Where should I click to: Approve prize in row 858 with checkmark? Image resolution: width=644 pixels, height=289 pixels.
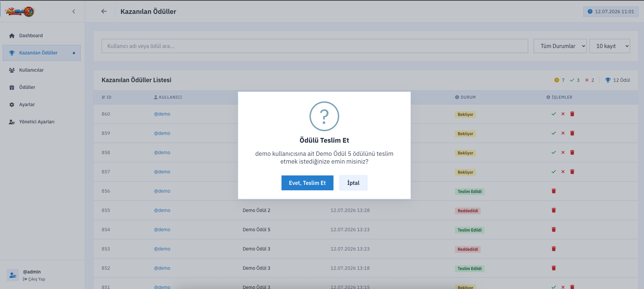554,152
